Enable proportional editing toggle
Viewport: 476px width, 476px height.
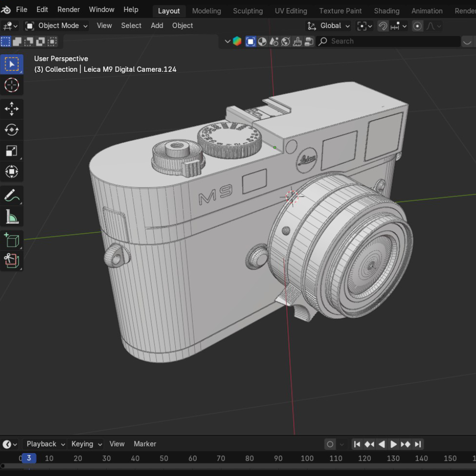pyautogui.click(x=417, y=26)
